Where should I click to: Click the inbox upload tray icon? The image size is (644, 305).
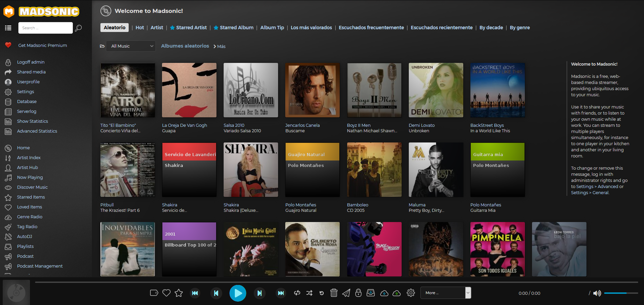[x=371, y=293]
